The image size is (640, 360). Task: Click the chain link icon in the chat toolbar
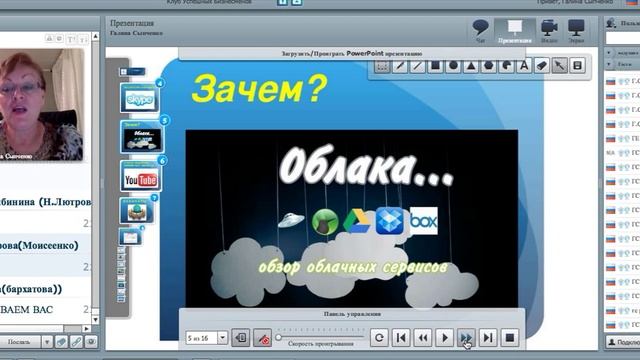click(x=76, y=342)
